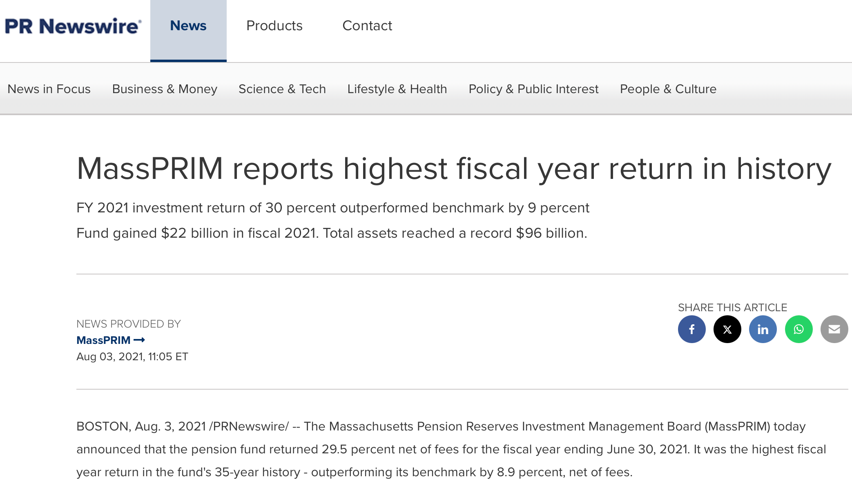This screenshot has width=852, height=504.
Task: Click the article headline text
Action: click(453, 169)
